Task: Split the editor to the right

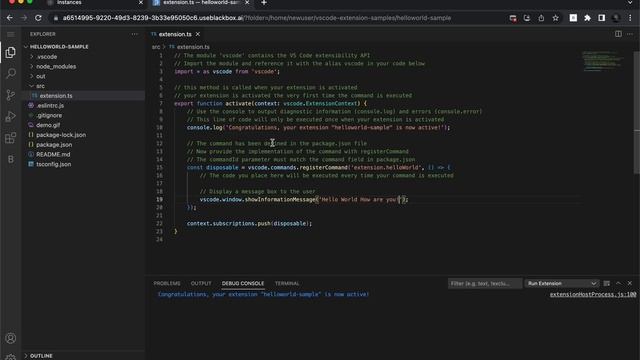Action: tap(618, 34)
